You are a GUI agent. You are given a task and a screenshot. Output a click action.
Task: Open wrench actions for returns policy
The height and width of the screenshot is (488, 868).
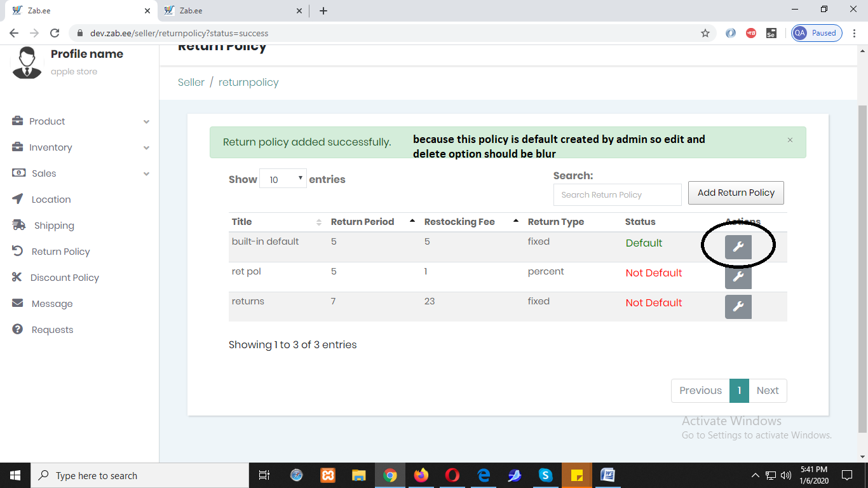[x=738, y=306]
